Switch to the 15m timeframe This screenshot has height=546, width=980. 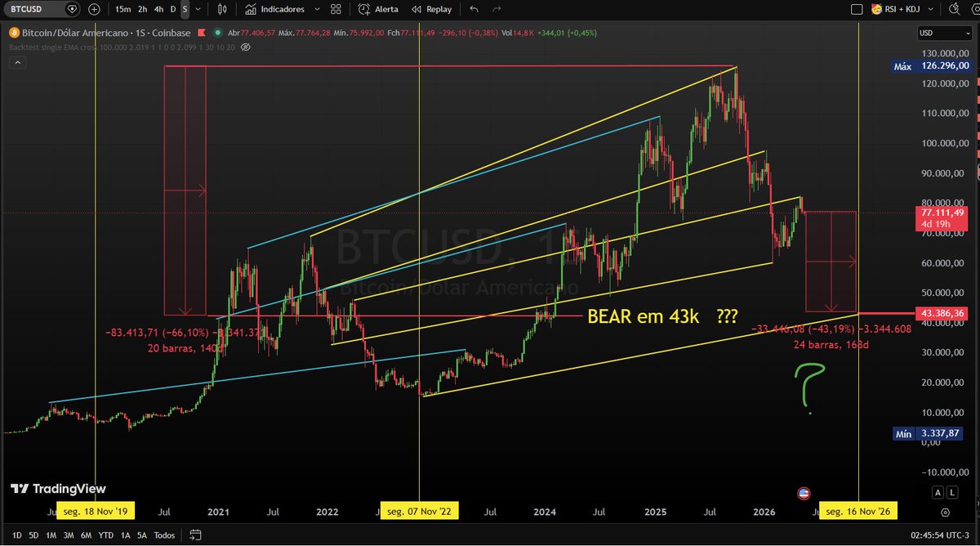coord(122,9)
